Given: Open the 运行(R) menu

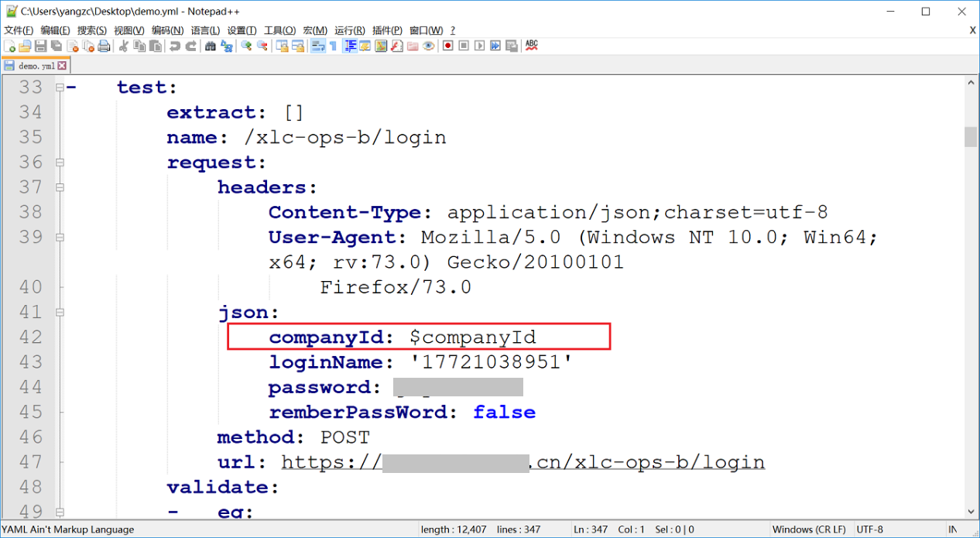Looking at the screenshot, I should point(350,30).
